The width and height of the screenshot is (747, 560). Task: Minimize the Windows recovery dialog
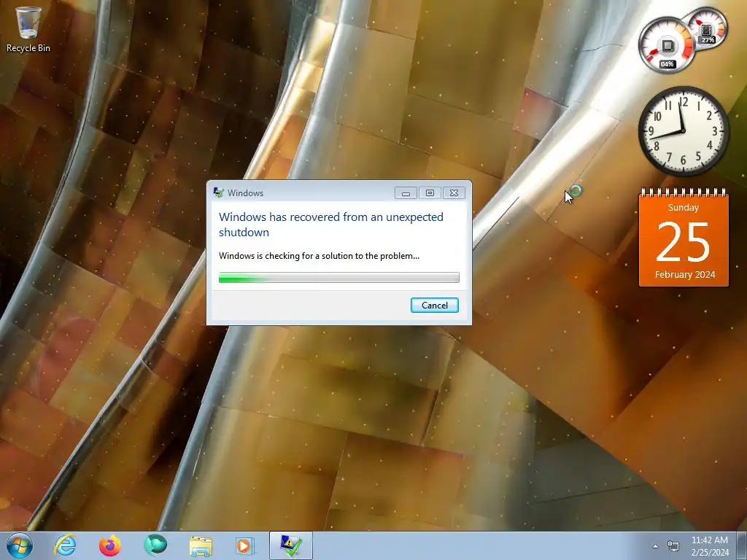(406, 192)
